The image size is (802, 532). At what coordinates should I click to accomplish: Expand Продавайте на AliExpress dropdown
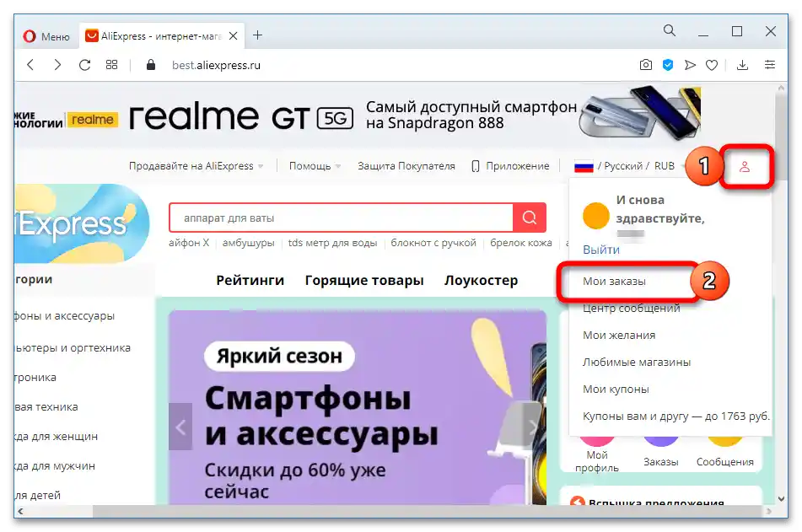click(196, 166)
